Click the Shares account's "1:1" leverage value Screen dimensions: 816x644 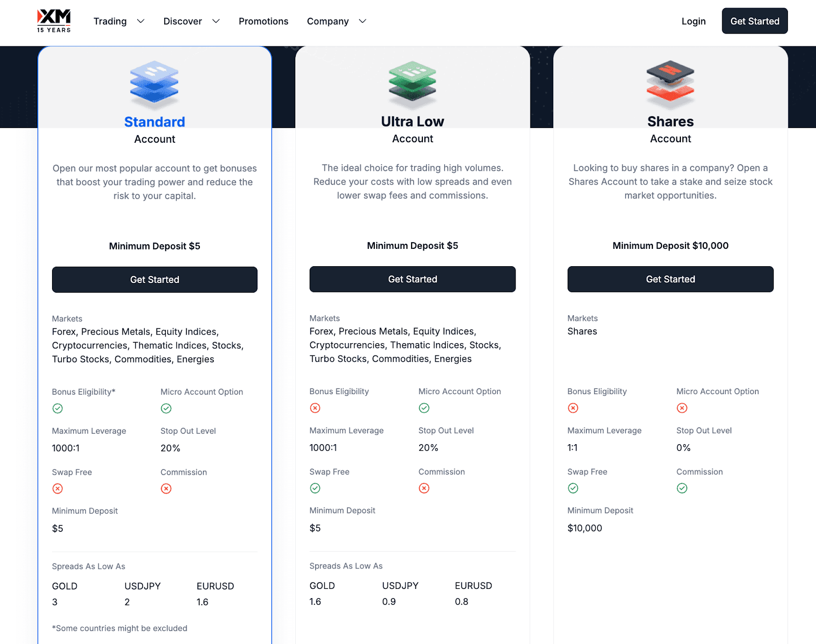click(573, 448)
